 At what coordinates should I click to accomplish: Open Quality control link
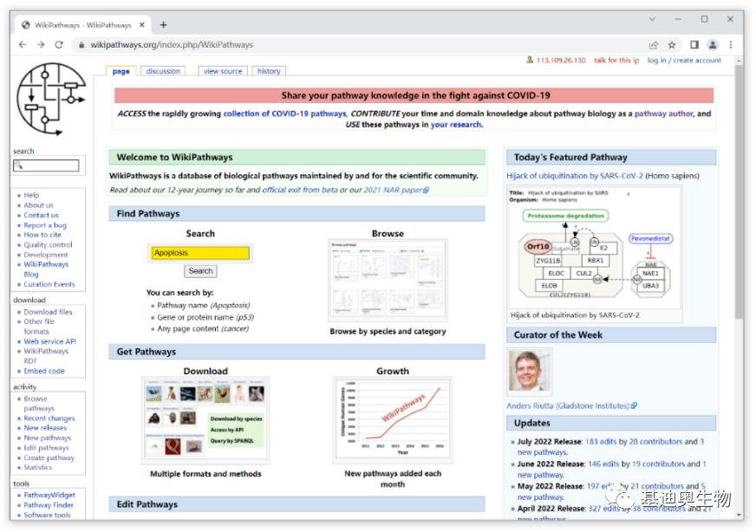tap(48, 245)
